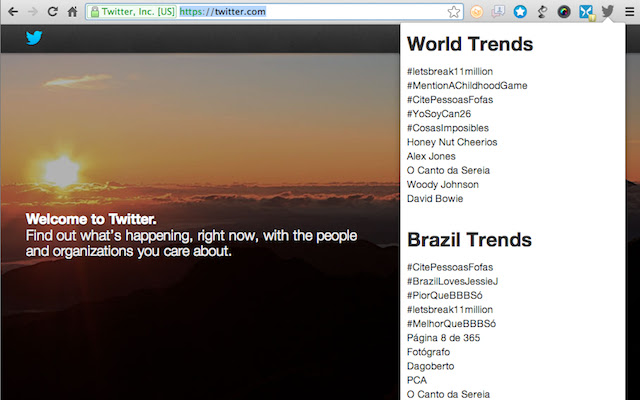Viewport: 640px width, 400px height.
Task: Select the Woody Johnson trend
Action: [443, 184]
